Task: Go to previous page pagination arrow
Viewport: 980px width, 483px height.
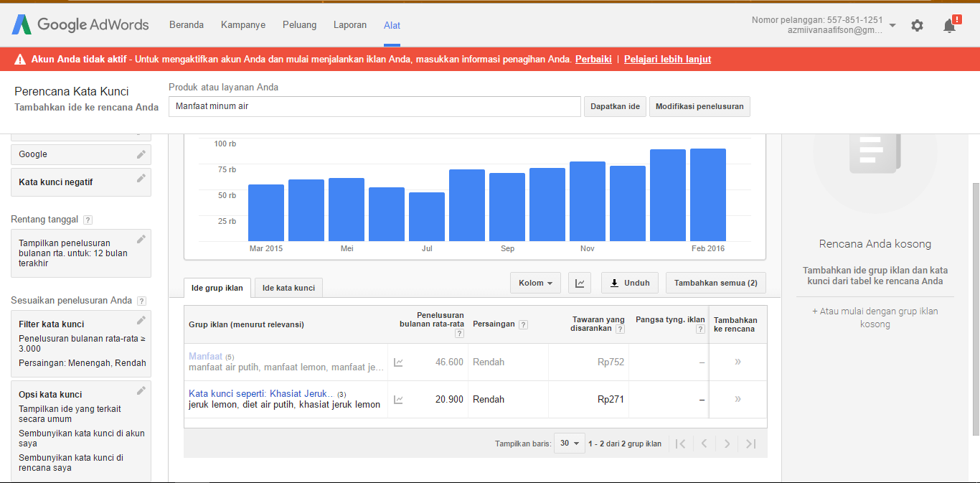Action: point(705,444)
